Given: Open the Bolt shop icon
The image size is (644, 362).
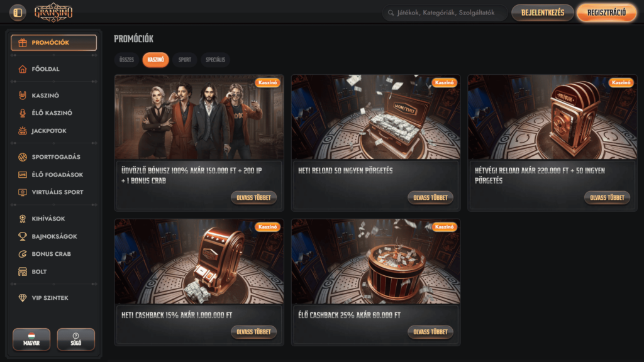Looking at the screenshot, I should (23, 271).
